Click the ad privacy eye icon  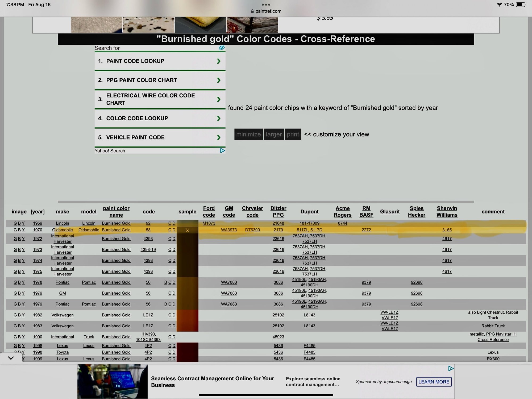(222, 48)
